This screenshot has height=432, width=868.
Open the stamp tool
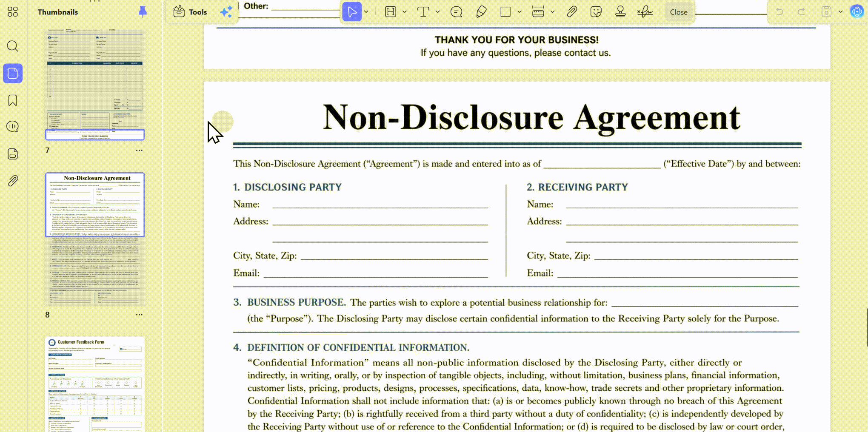click(620, 12)
